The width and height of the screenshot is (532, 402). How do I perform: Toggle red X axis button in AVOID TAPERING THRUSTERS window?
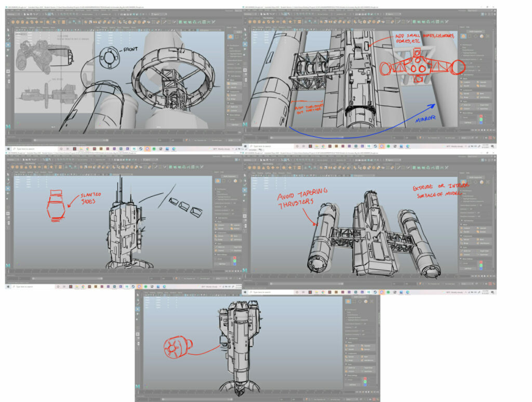pos(481,262)
